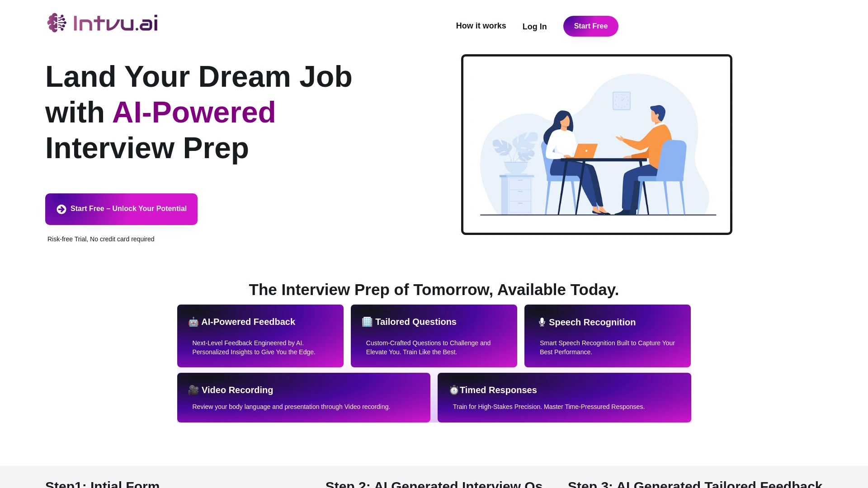The width and height of the screenshot is (868, 488).
Task: Expand the Tailored Questions feature section
Action: pos(434,335)
